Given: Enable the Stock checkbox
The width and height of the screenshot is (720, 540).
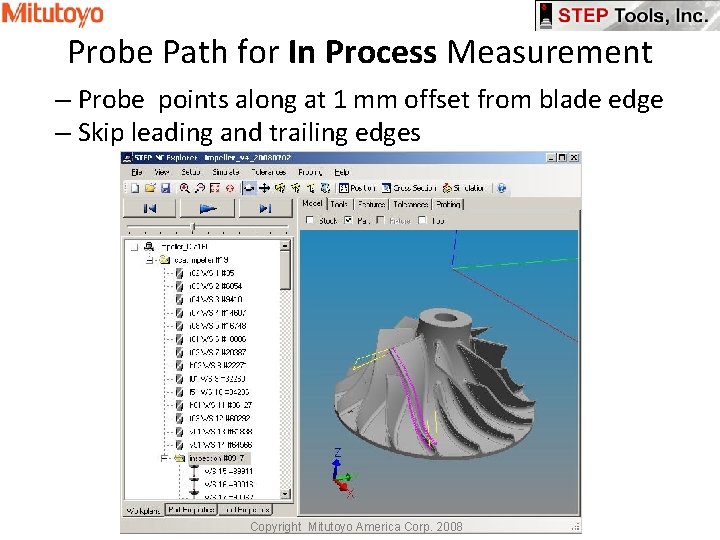Looking at the screenshot, I should tap(310, 220).
